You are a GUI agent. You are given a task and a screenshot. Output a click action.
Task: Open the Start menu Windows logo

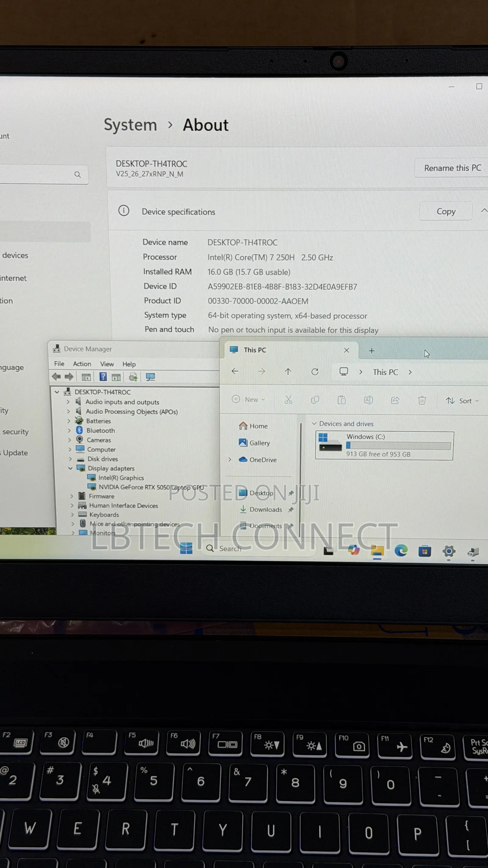(186, 548)
